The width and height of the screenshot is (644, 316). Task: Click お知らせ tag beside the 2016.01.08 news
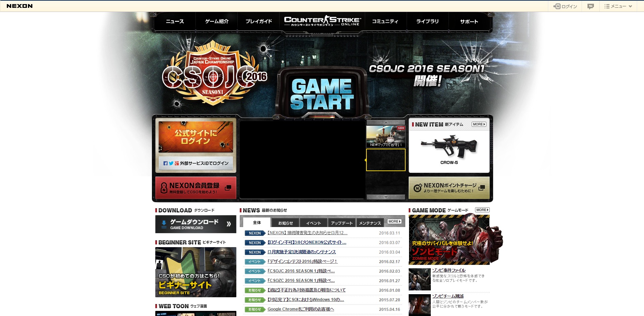(x=255, y=290)
